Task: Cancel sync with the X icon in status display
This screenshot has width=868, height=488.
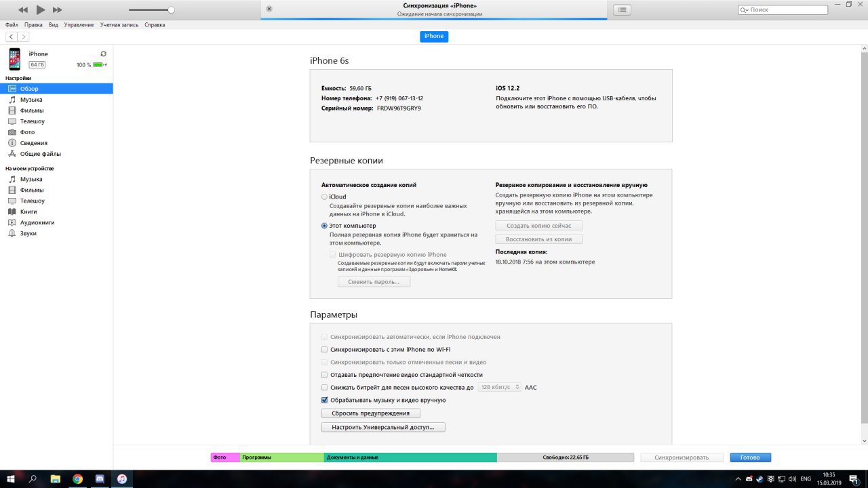Action: [x=269, y=9]
